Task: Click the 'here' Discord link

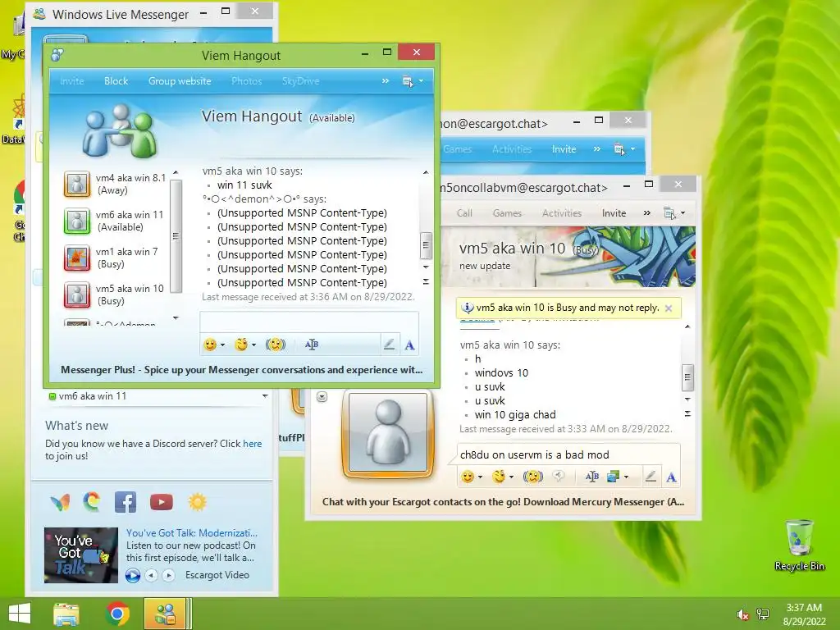Action: tap(253, 444)
